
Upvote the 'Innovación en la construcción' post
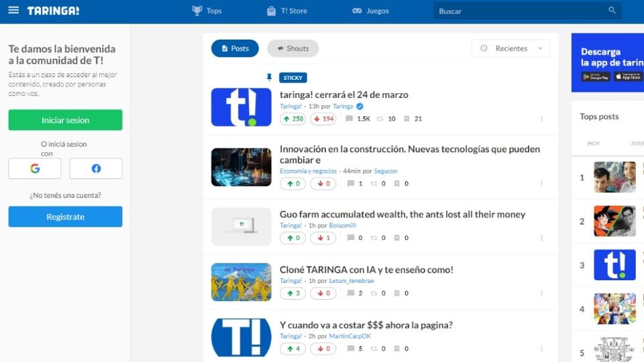coord(293,184)
